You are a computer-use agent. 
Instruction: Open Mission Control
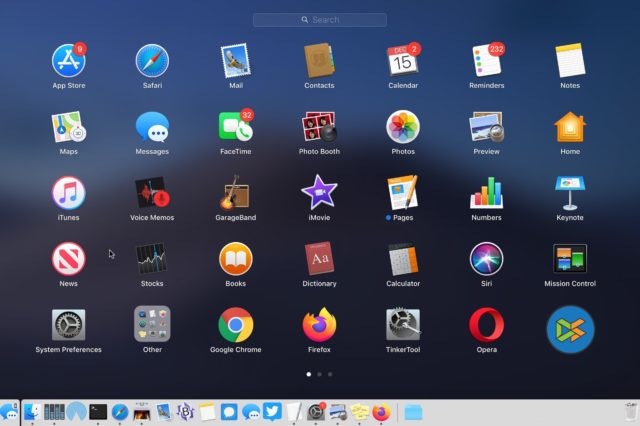(x=570, y=259)
